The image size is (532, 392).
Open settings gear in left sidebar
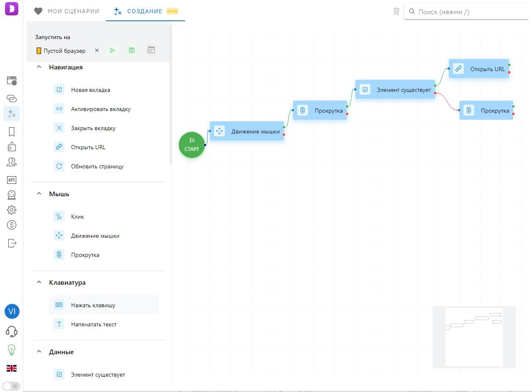tap(12, 210)
